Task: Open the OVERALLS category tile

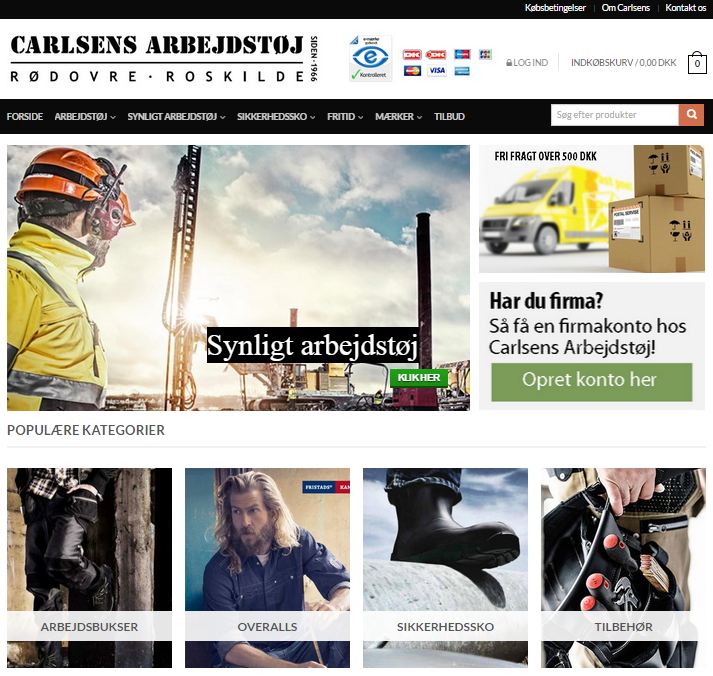Action: click(267, 568)
